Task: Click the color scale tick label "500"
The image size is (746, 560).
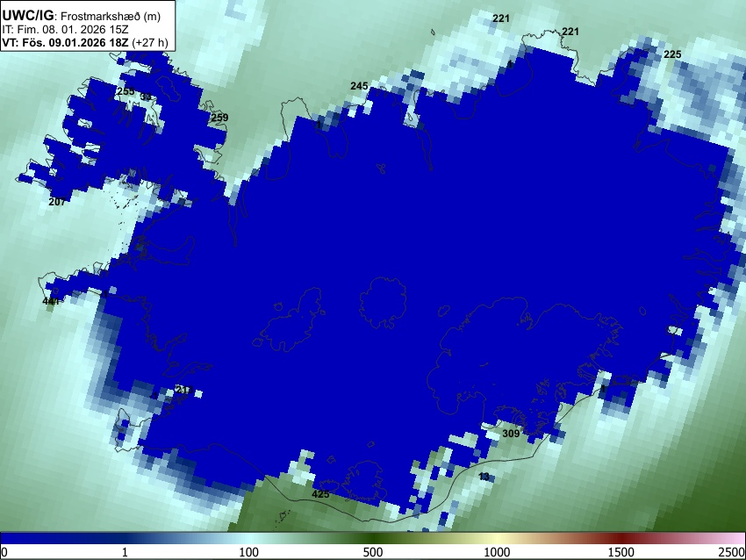Action: pyautogui.click(x=373, y=552)
